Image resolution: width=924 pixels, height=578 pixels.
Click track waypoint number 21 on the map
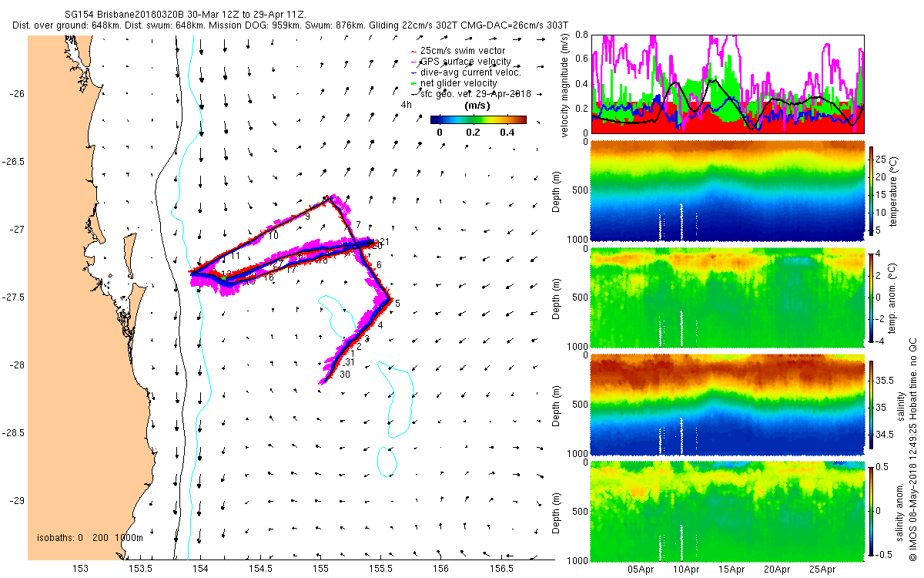click(x=384, y=242)
